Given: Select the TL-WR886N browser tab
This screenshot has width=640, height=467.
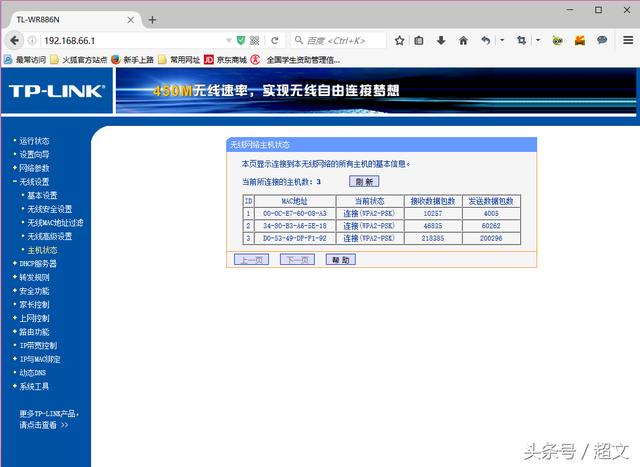Looking at the screenshot, I should tap(73, 20).
